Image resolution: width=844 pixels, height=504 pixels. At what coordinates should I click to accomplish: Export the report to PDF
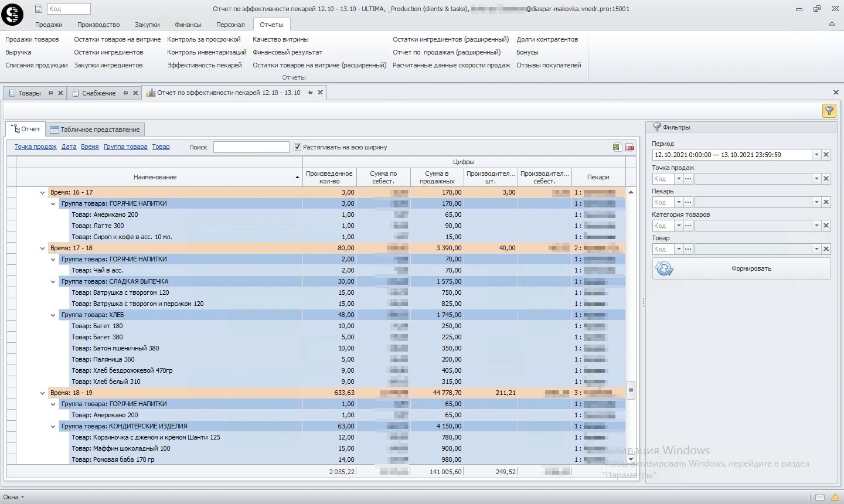[629, 147]
